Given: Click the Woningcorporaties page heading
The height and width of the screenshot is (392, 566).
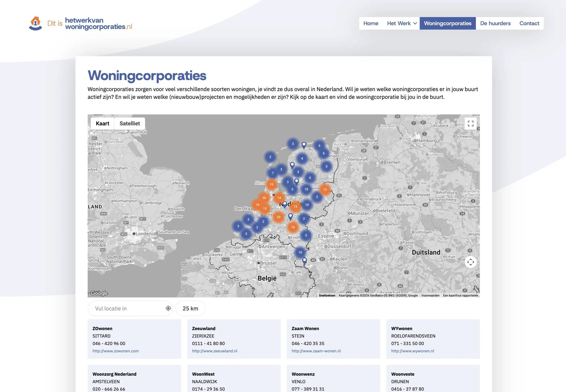Looking at the screenshot, I should click(x=147, y=76).
